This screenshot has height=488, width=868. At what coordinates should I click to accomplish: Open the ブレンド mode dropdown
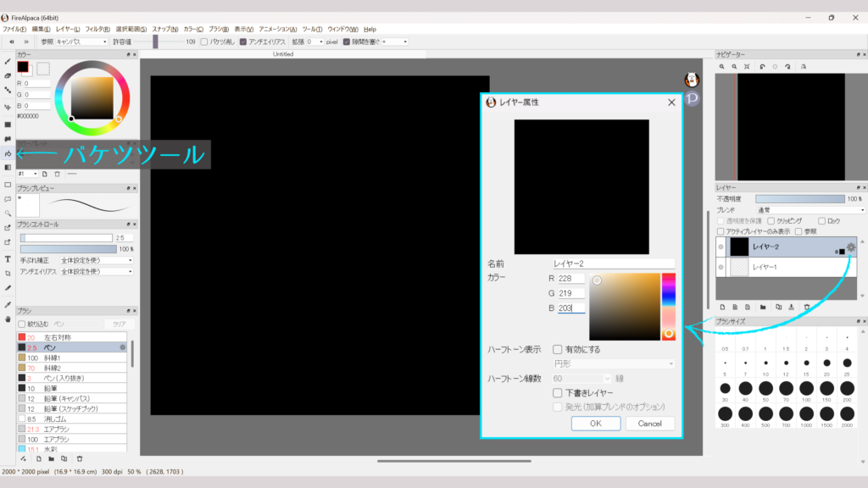click(810, 209)
